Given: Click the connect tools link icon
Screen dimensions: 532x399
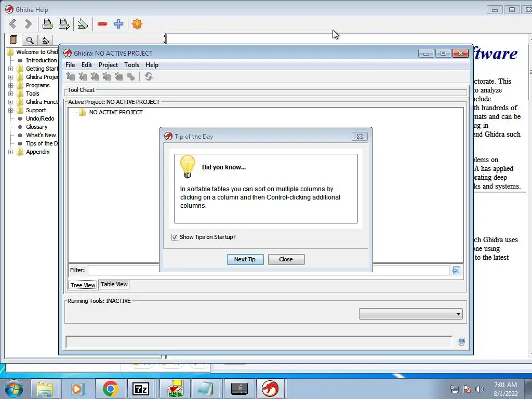Looking at the screenshot, I should coord(130,77).
